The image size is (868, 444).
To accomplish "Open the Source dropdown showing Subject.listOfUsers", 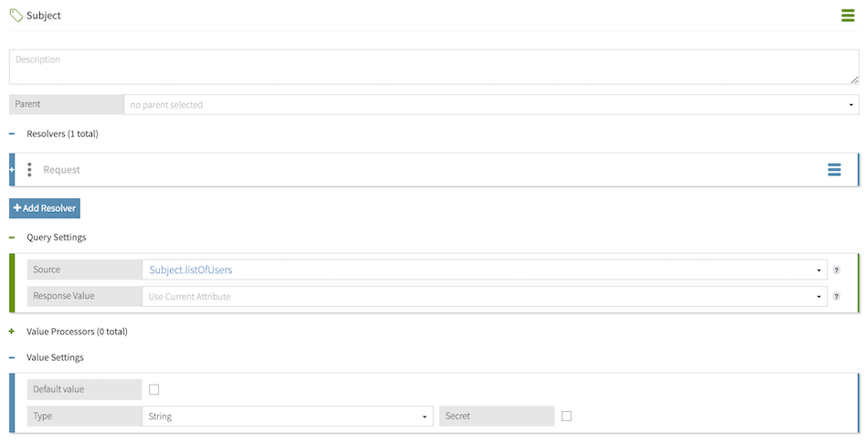I will pyautogui.click(x=484, y=270).
